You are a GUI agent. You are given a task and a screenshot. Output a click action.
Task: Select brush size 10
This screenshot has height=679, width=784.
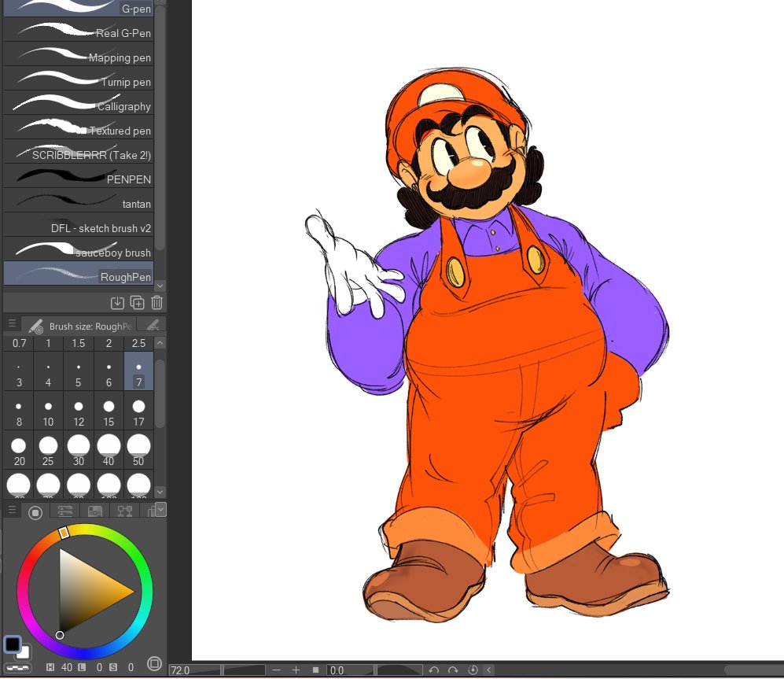coord(48,410)
